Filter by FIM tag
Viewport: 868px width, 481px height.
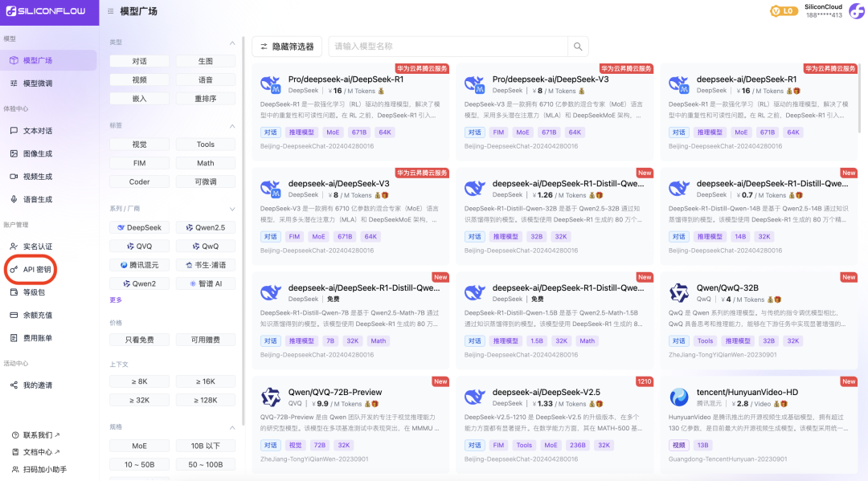pyautogui.click(x=140, y=163)
